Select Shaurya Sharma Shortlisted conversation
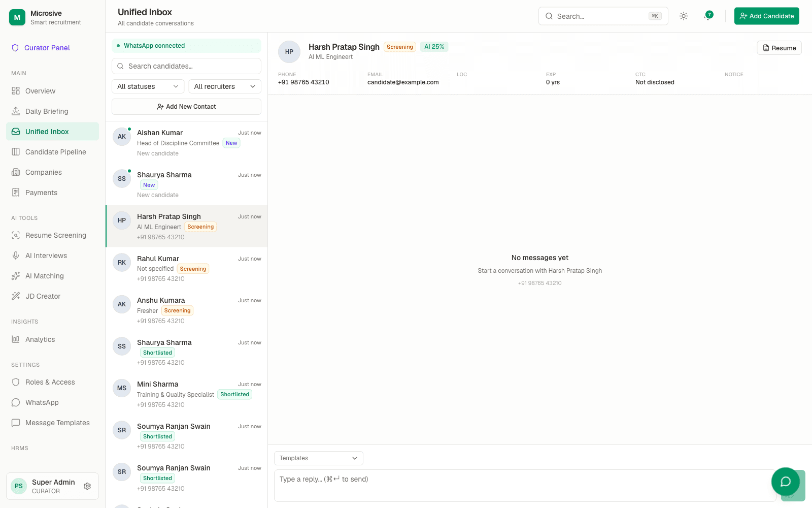This screenshot has width=812, height=508. [x=186, y=353]
